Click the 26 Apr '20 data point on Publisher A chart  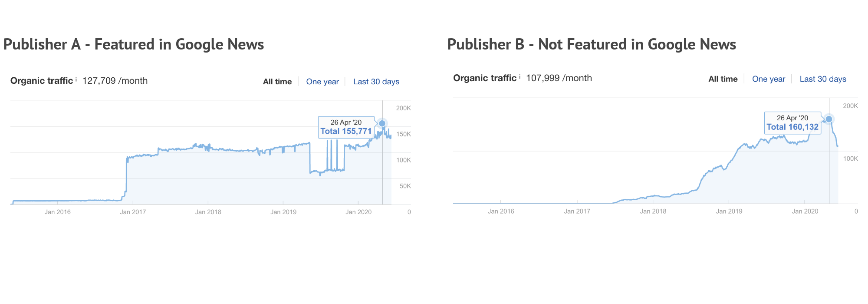coord(382,123)
